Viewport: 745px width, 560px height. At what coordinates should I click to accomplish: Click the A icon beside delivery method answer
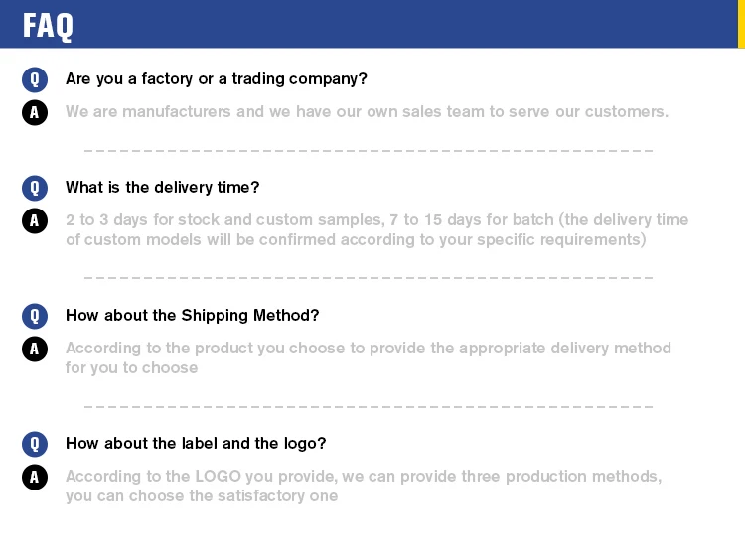(x=35, y=349)
